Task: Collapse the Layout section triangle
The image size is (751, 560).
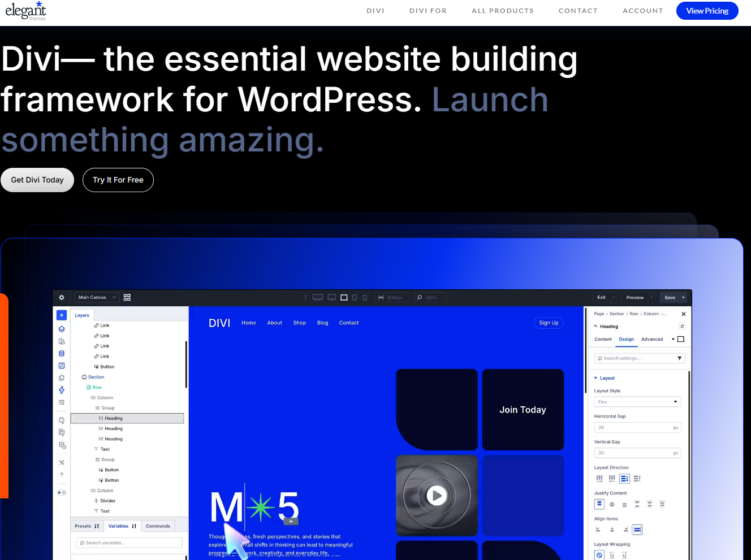Action: pyautogui.click(x=595, y=378)
